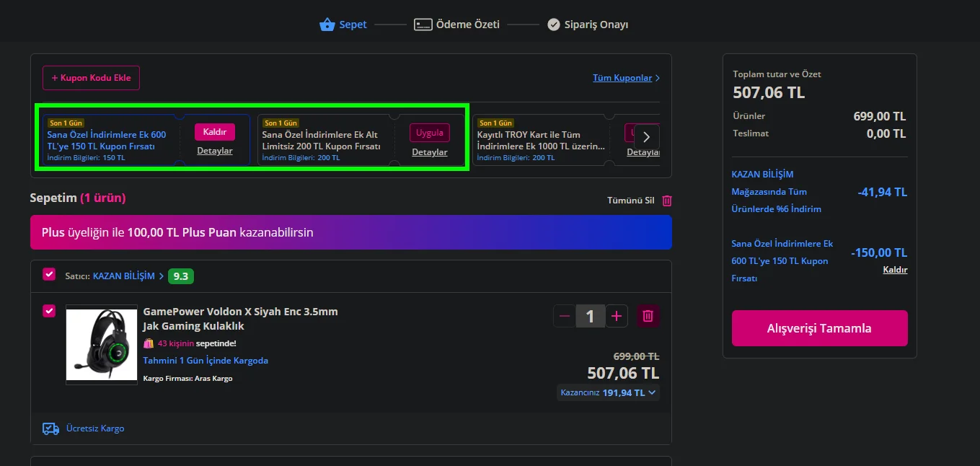The image size is (980, 466).
Task: Decrease quantity with the minus icon
Action: [x=565, y=316]
